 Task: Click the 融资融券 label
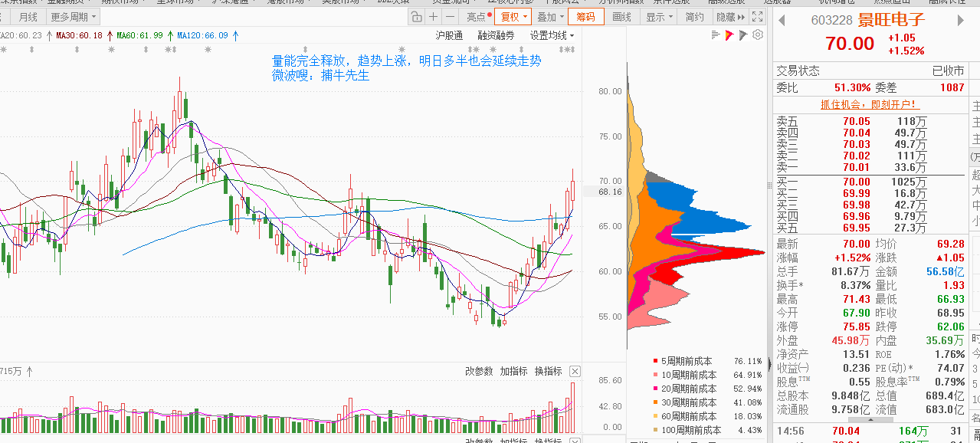496,35
